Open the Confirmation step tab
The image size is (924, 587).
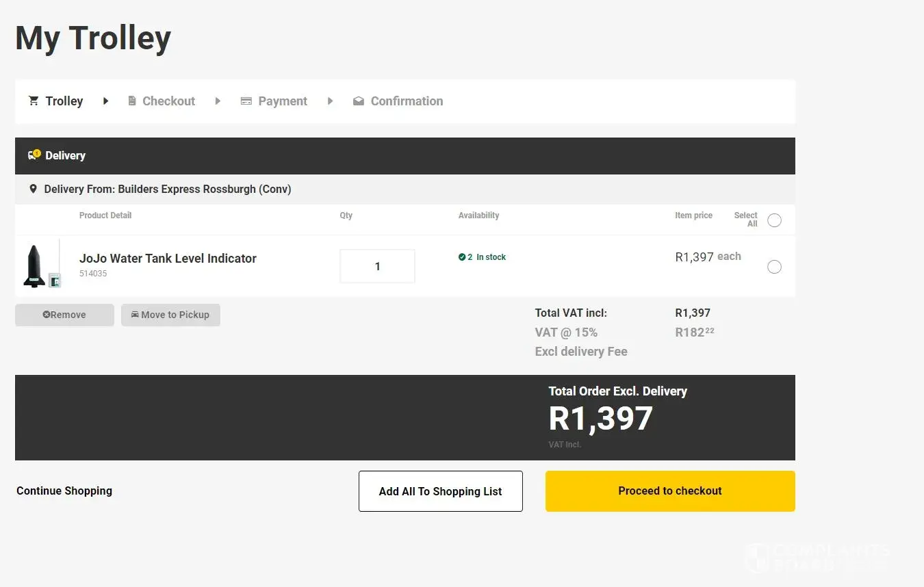pos(407,101)
